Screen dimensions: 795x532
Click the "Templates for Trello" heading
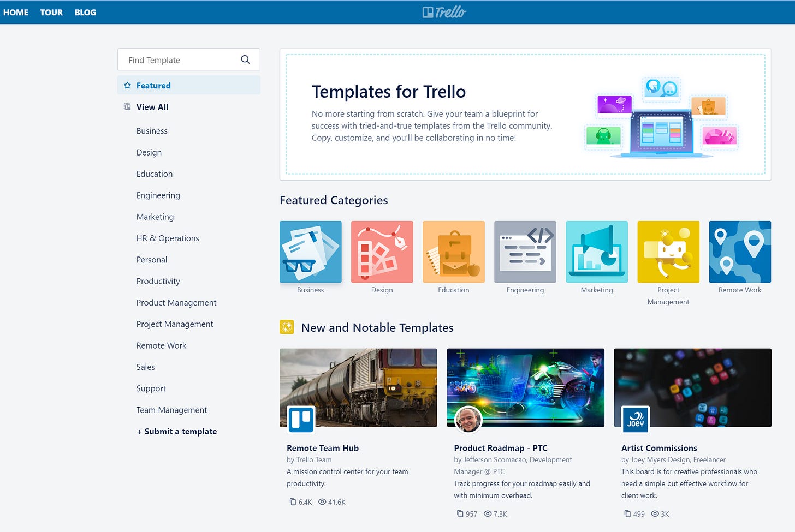(x=389, y=92)
